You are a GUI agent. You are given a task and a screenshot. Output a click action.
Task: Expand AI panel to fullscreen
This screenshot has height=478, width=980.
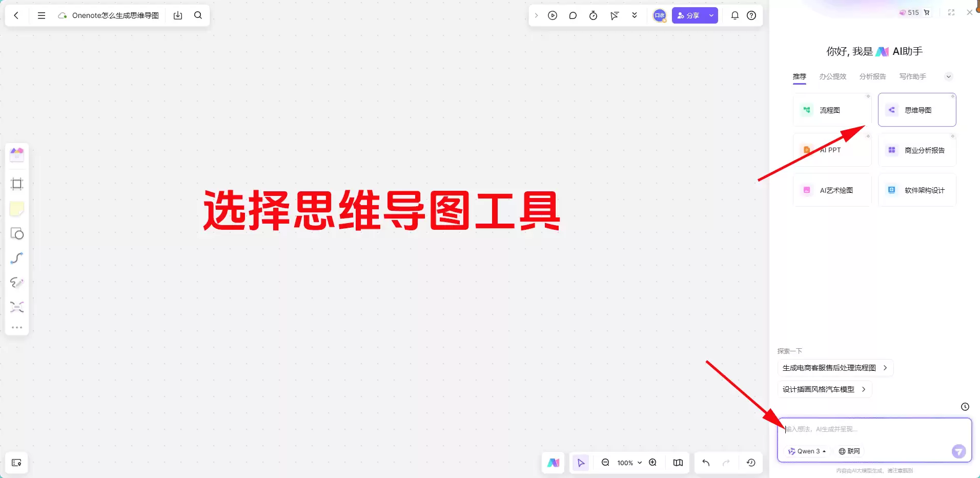coord(951,13)
